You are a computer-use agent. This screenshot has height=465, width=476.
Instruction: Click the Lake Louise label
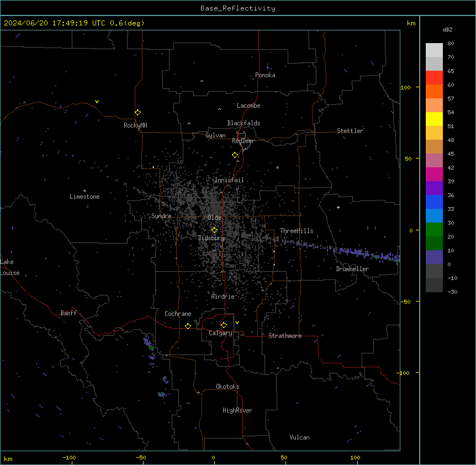[10, 267]
